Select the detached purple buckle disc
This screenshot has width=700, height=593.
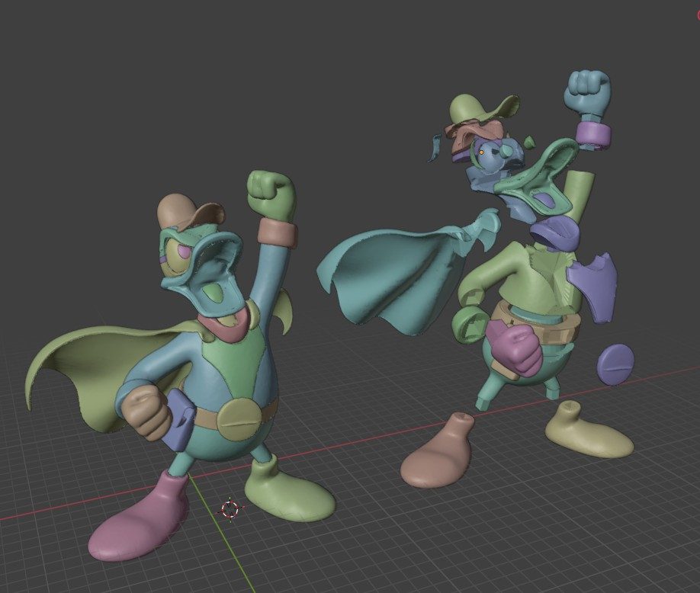click(x=617, y=364)
